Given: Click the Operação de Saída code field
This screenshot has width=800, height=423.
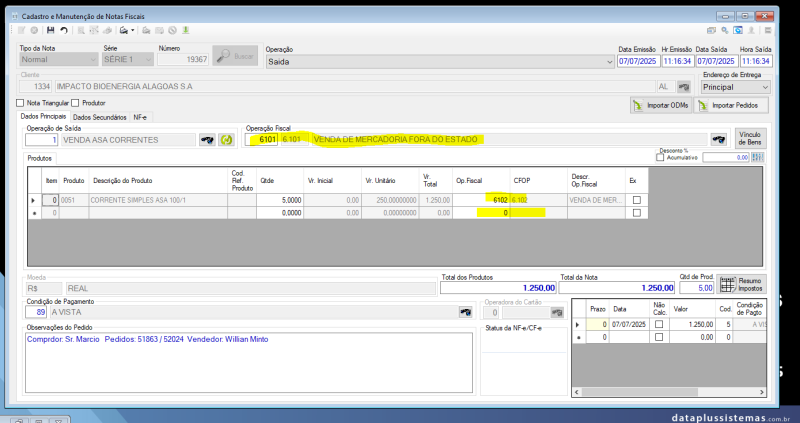Looking at the screenshot, I should tap(42, 140).
